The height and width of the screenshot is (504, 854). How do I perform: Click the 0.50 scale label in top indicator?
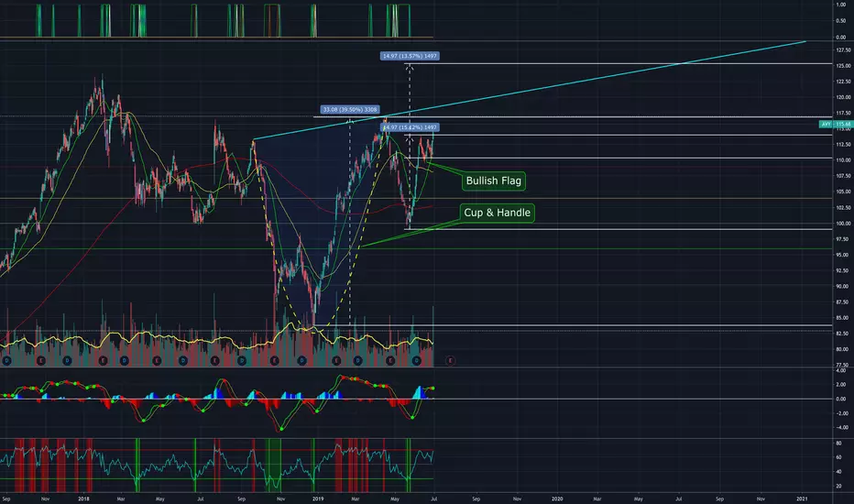click(840, 21)
